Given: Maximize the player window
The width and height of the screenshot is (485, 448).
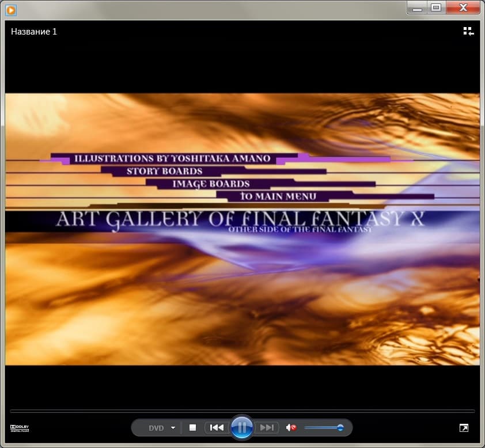Looking at the screenshot, I should pos(436,7).
